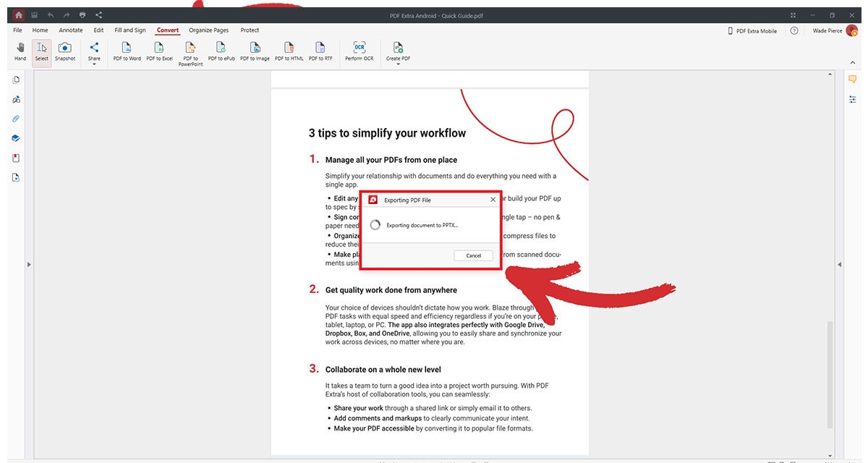
Task: Open the bookmarks sidebar panel
Action: click(x=16, y=158)
